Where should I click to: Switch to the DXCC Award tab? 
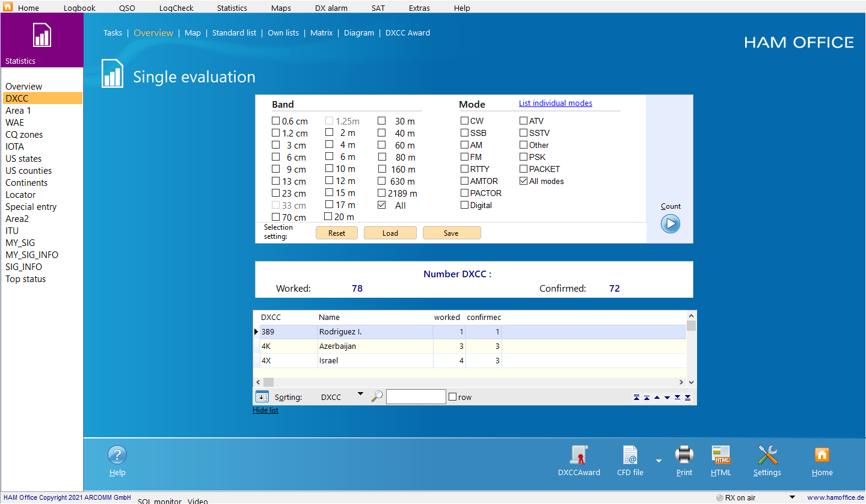(408, 33)
